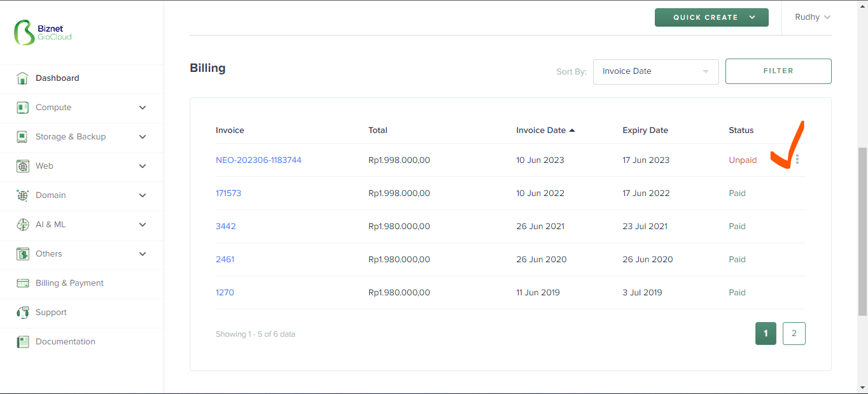Open invoice NEO-202306-1183744

258,160
